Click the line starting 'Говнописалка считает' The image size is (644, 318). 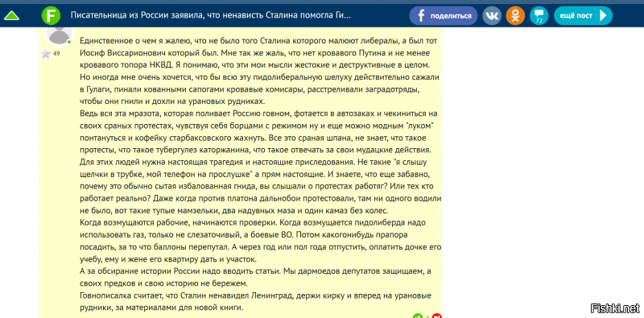pos(254,295)
